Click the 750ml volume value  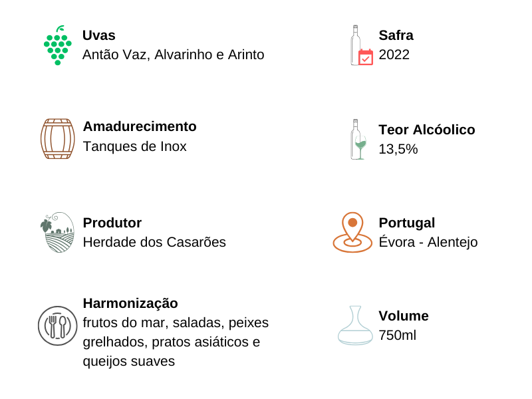(398, 335)
